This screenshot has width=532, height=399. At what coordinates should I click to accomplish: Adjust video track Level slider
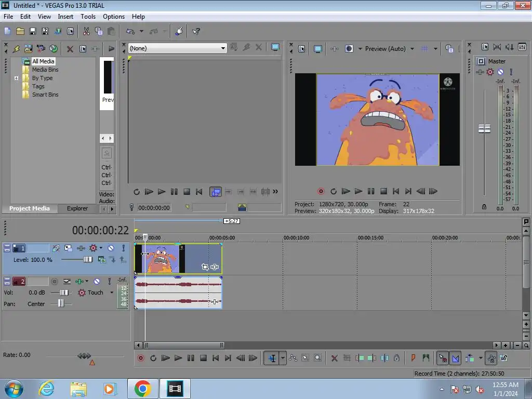coord(87,260)
